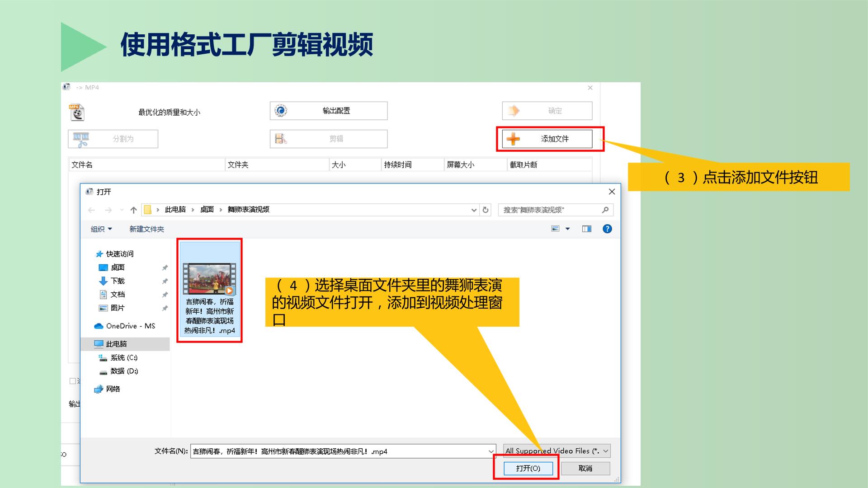Click the 屏幕大小 column header
The width and height of the screenshot is (868, 488).
476,165
